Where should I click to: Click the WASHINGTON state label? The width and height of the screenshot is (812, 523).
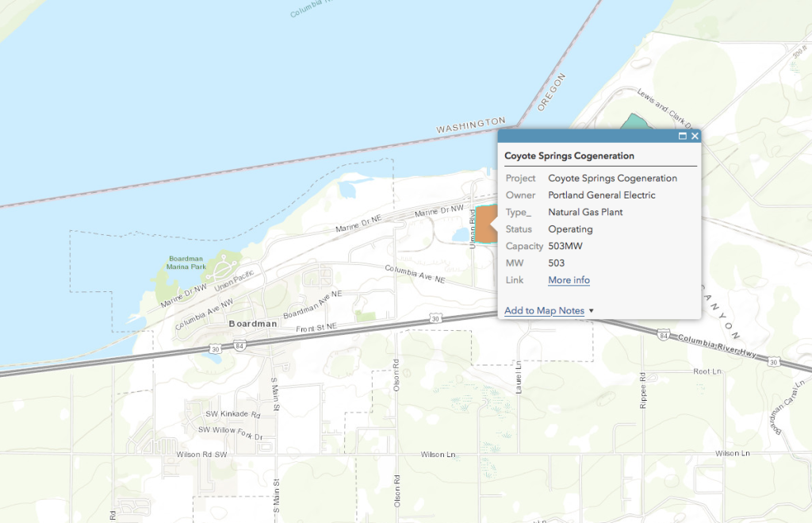point(470,125)
